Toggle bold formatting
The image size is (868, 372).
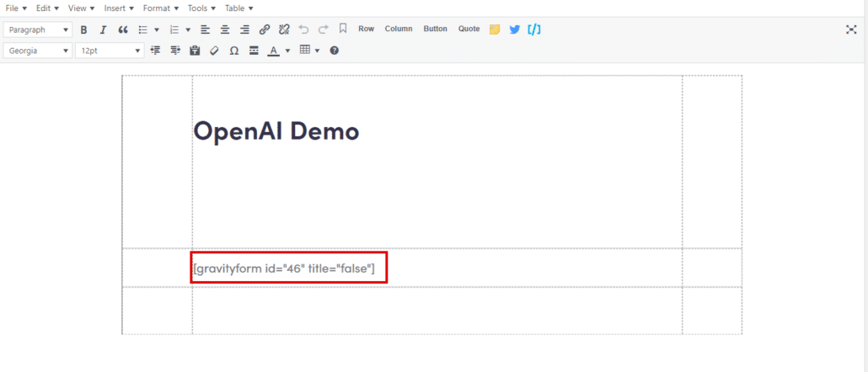coord(83,29)
